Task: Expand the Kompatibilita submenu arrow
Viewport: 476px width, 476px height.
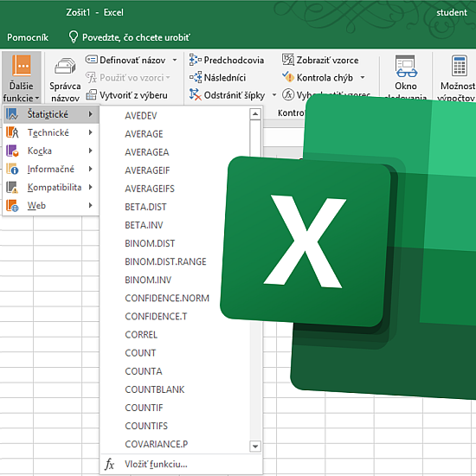Action: (x=91, y=187)
